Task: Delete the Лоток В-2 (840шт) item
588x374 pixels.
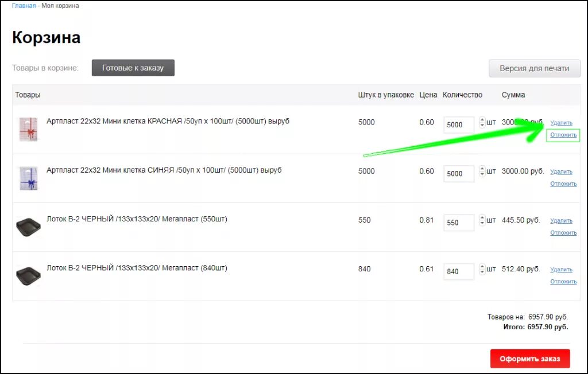Action: (561, 270)
